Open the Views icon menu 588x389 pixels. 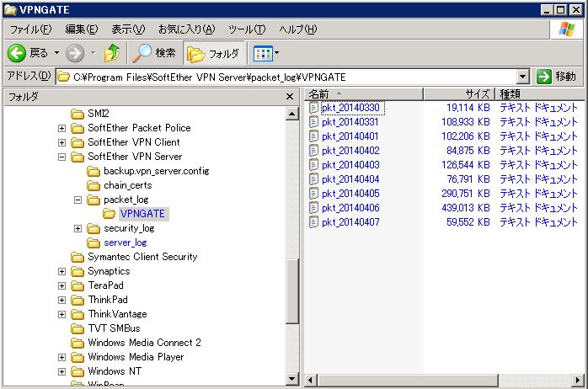(264, 54)
